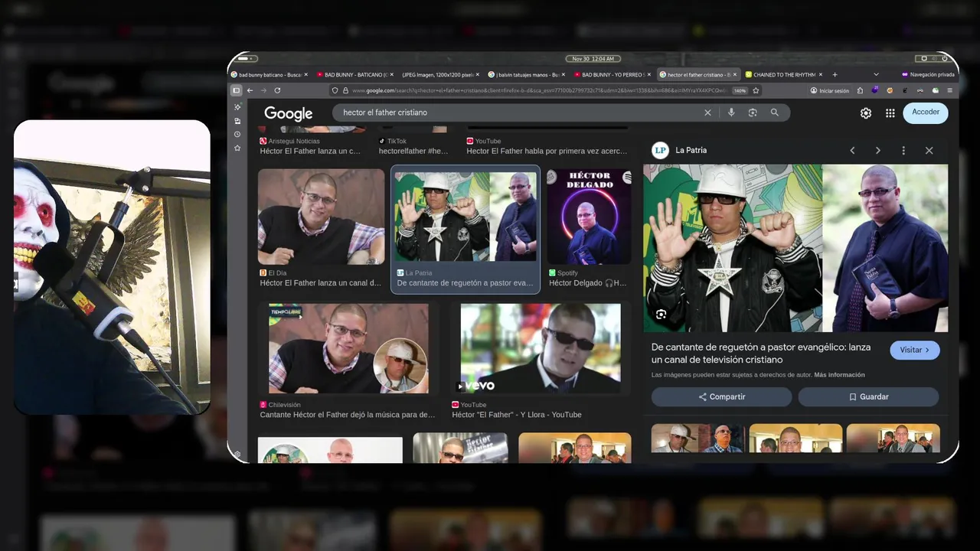Close the 'hector el father cristiano' tab
The width and height of the screenshot is (980, 551).
(x=735, y=75)
